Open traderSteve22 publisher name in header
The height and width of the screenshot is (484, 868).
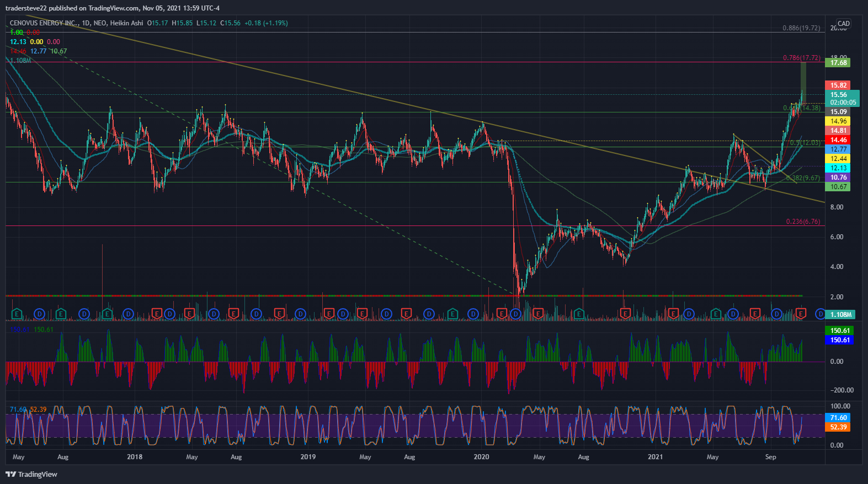[x=26, y=8]
